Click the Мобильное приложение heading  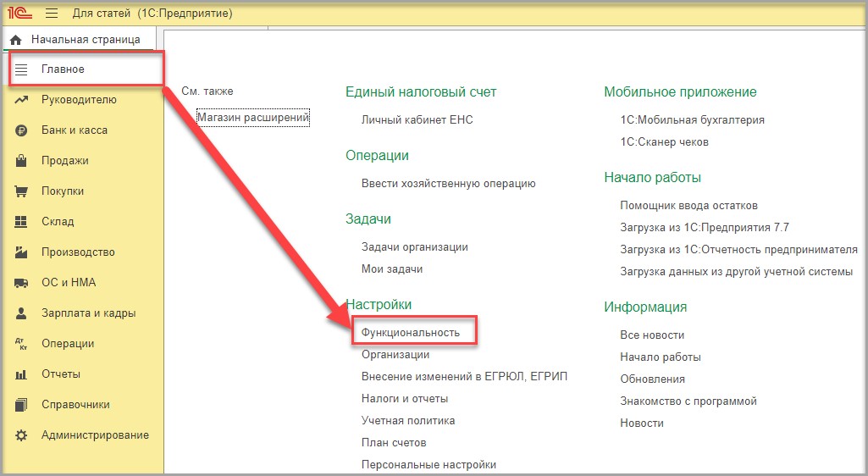pos(680,91)
